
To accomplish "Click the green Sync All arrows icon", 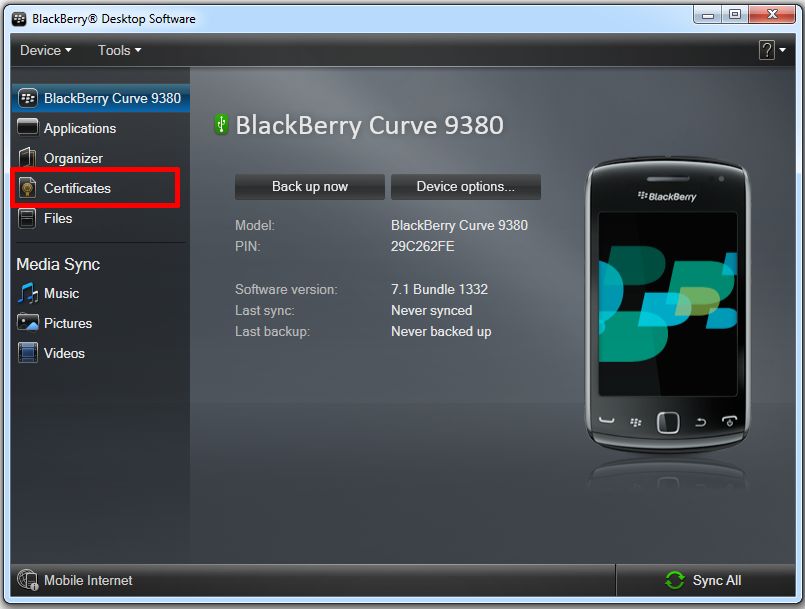I will click(675, 580).
